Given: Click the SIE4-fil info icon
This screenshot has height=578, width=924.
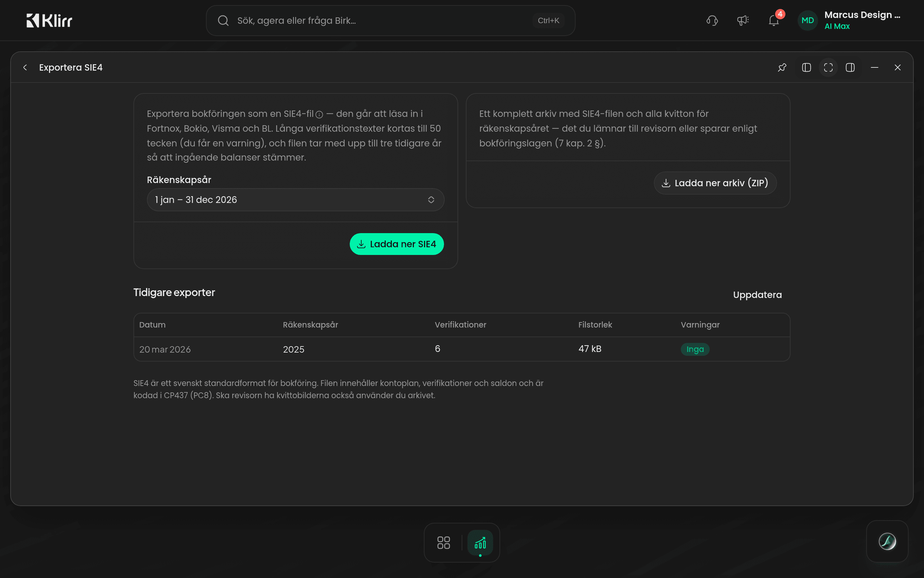Looking at the screenshot, I should pos(320,115).
